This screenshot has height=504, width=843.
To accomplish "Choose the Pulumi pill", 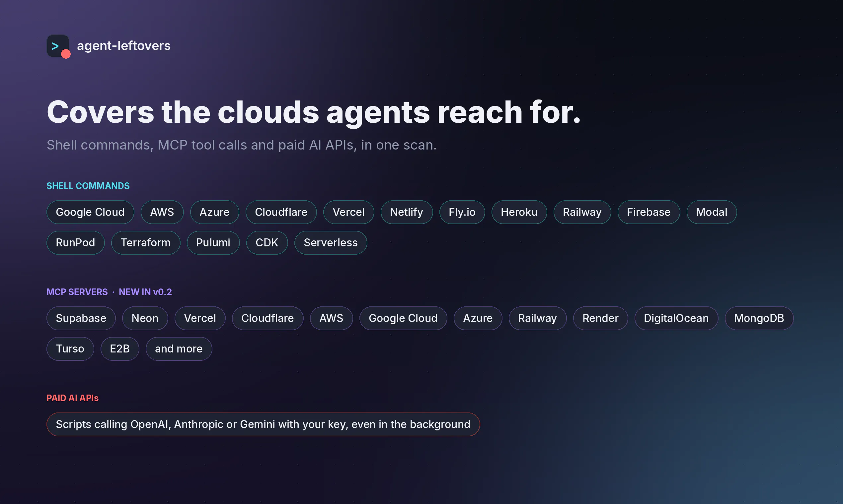I will 213,243.
